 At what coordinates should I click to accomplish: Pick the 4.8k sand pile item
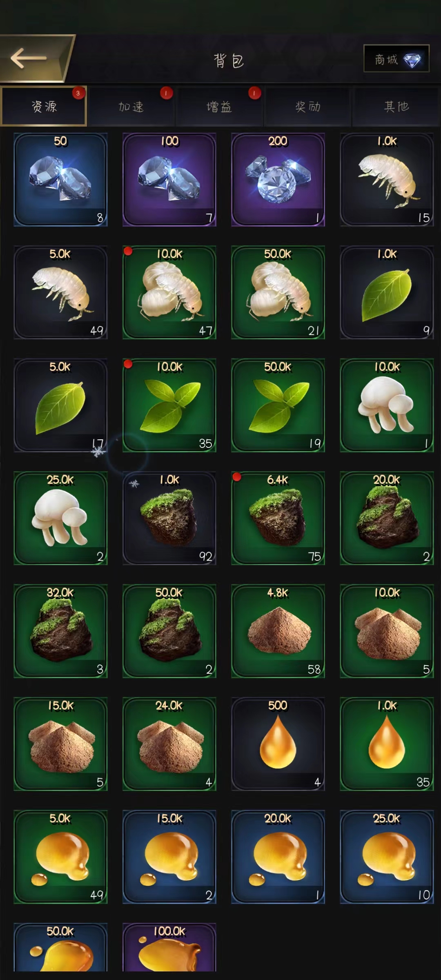278,631
